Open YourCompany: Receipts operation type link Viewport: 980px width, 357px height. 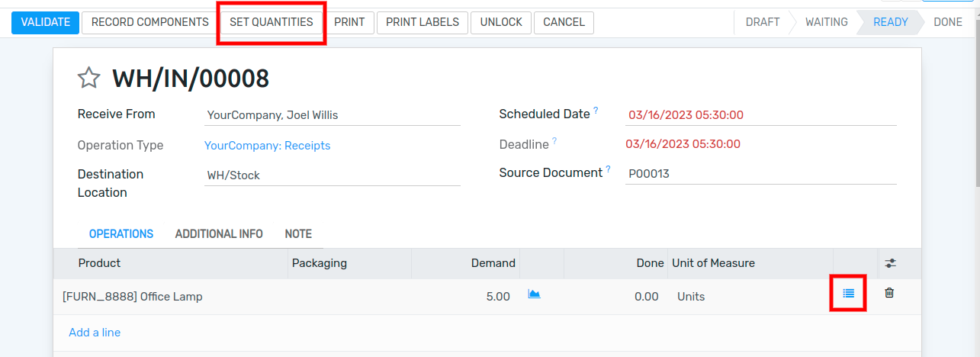pyautogui.click(x=268, y=145)
